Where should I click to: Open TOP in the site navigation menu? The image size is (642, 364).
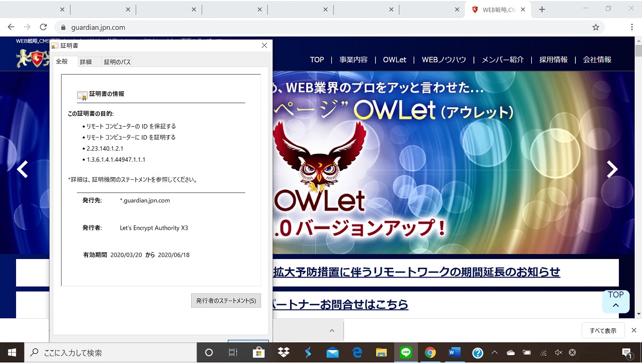coord(317,60)
